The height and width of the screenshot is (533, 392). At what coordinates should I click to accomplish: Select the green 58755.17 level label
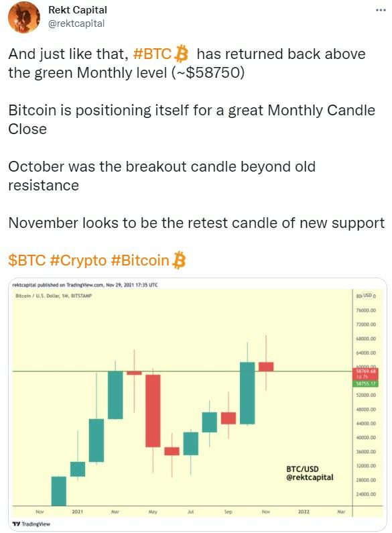point(366,383)
